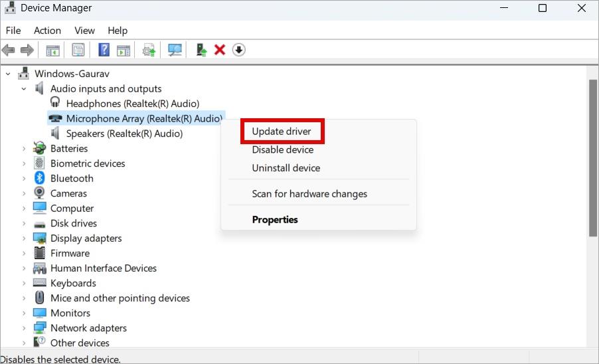This screenshot has width=599, height=364.
Task: Maximize the Device Manager window
Action: [542, 8]
